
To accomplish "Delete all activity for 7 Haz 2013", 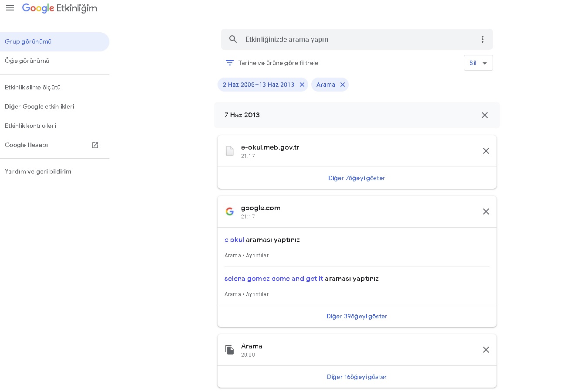I will pyautogui.click(x=485, y=115).
